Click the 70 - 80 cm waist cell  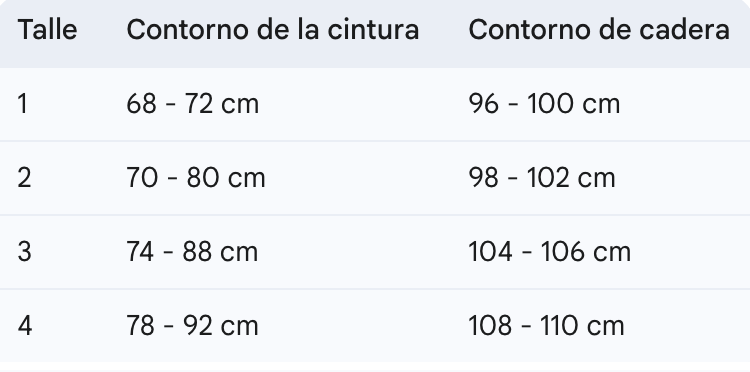click(x=196, y=178)
